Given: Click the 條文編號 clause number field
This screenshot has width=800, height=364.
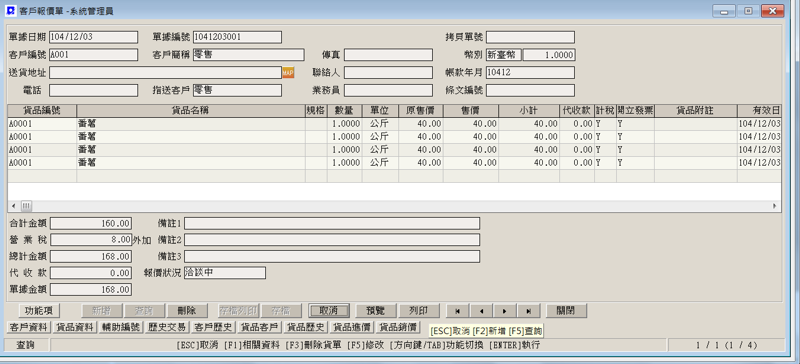Looking at the screenshot, I should (x=530, y=90).
